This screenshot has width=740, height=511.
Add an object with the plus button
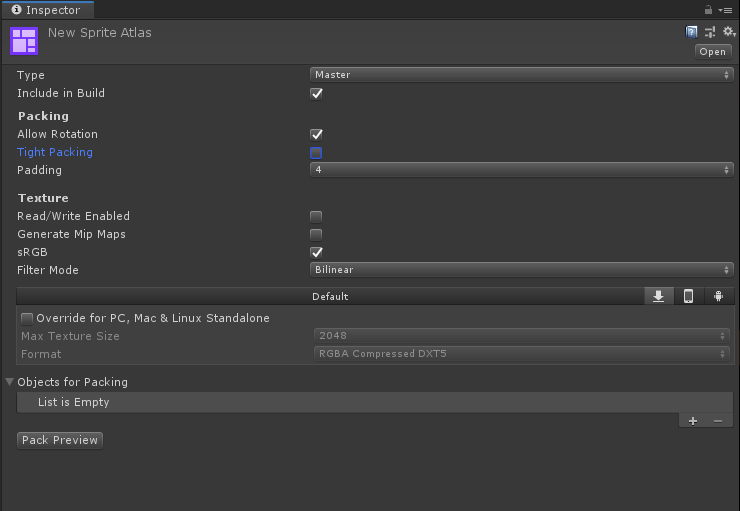[693, 421]
